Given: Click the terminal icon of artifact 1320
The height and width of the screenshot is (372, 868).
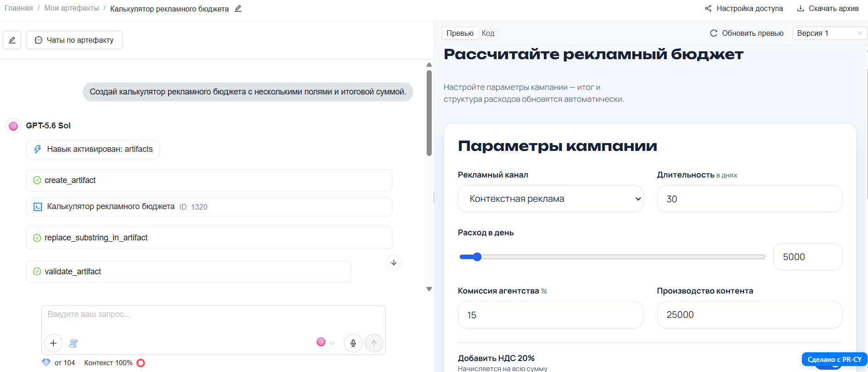Looking at the screenshot, I should pos(38,207).
